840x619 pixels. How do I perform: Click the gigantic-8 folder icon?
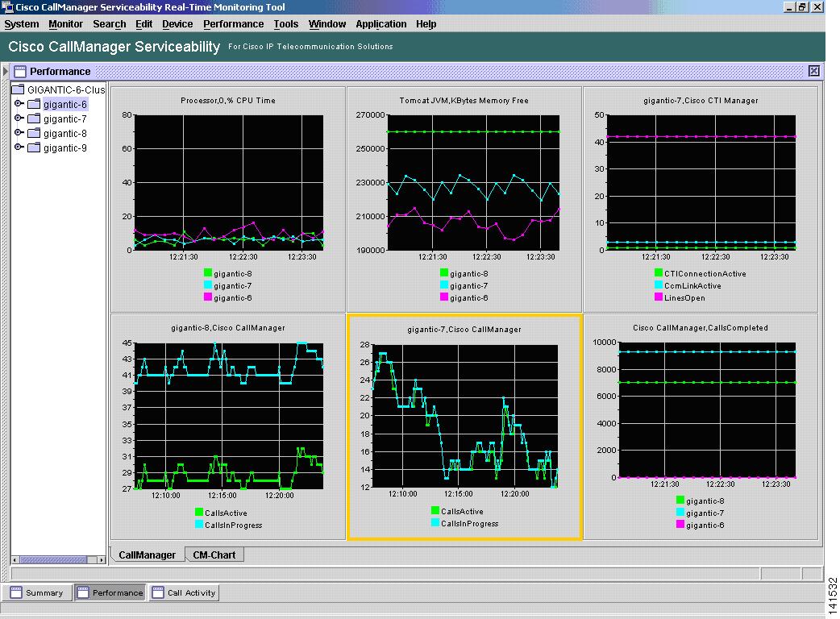tap(34, 133)
